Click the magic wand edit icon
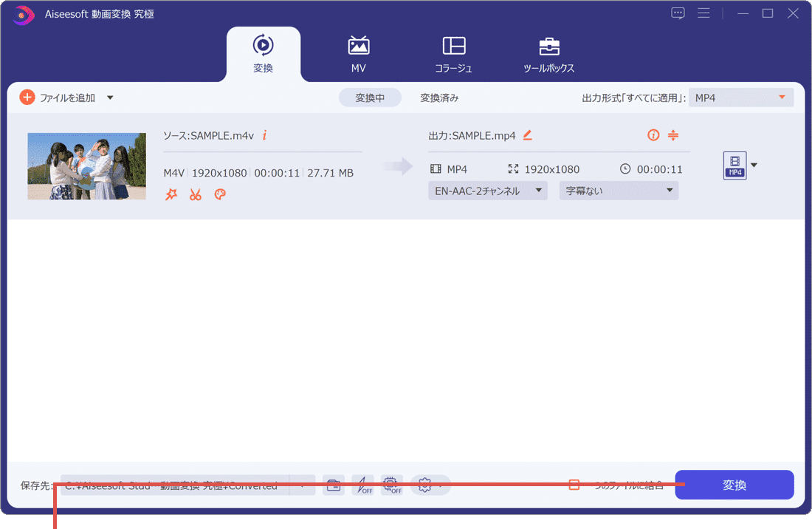 pyautogui.click(x=171, y=194)
